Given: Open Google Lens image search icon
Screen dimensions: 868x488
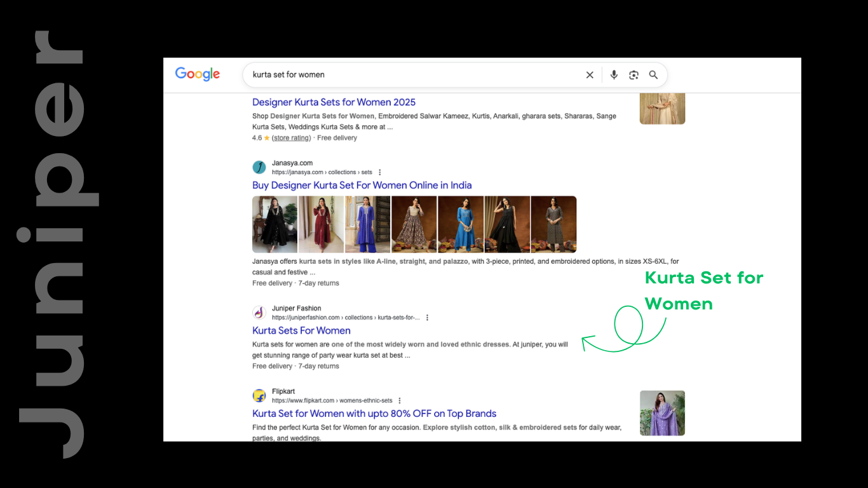Looking at the screenshot, I should click(634, 75).
